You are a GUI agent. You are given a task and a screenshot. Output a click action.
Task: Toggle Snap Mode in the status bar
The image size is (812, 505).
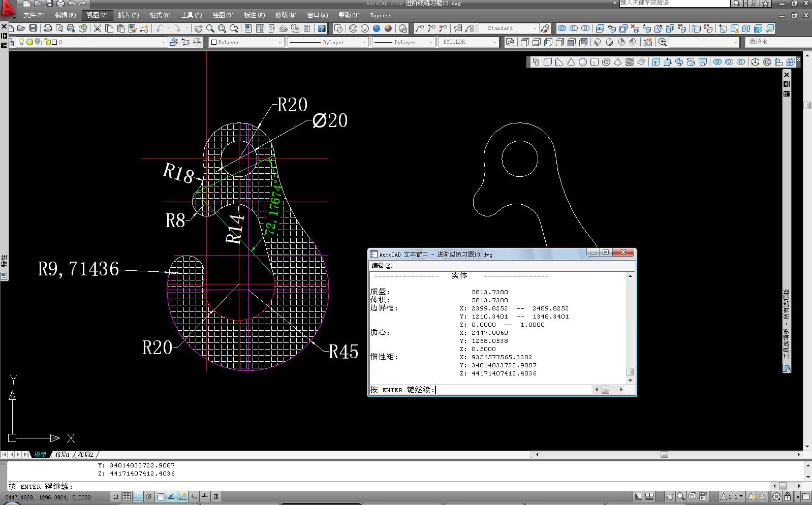(x=116, y=496)
